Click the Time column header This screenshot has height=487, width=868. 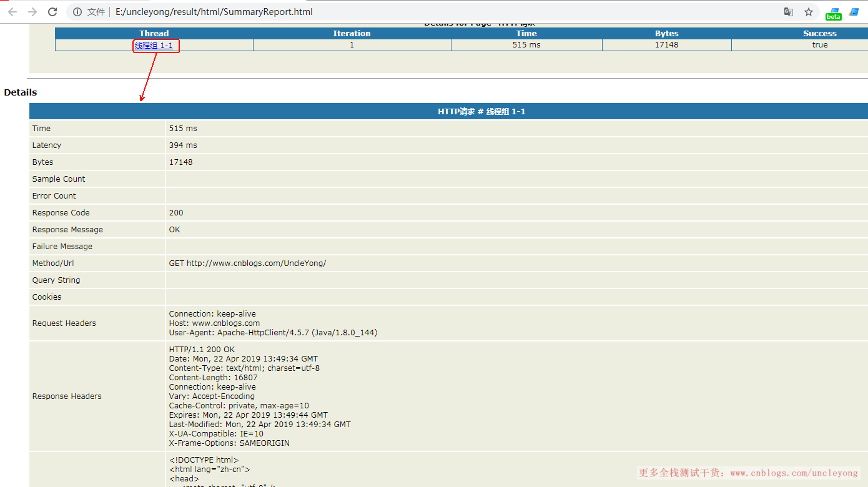(526, 34)
